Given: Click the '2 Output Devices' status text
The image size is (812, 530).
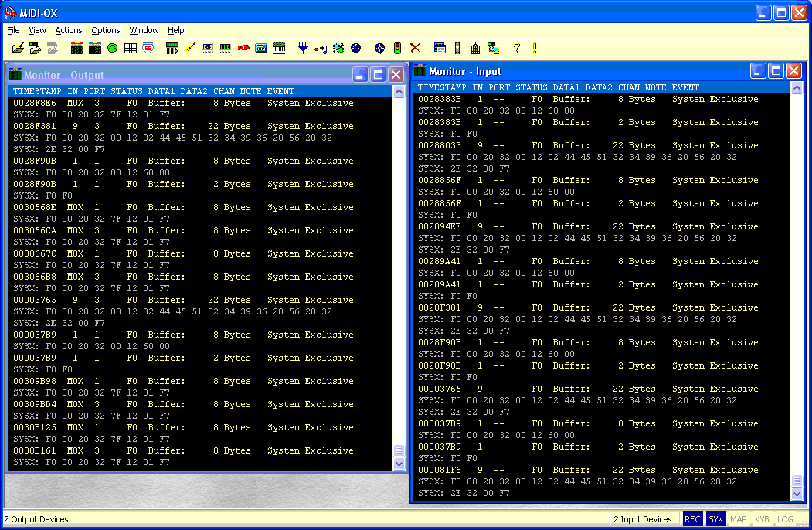Looking at the screenshot, I should pos(36,519).
